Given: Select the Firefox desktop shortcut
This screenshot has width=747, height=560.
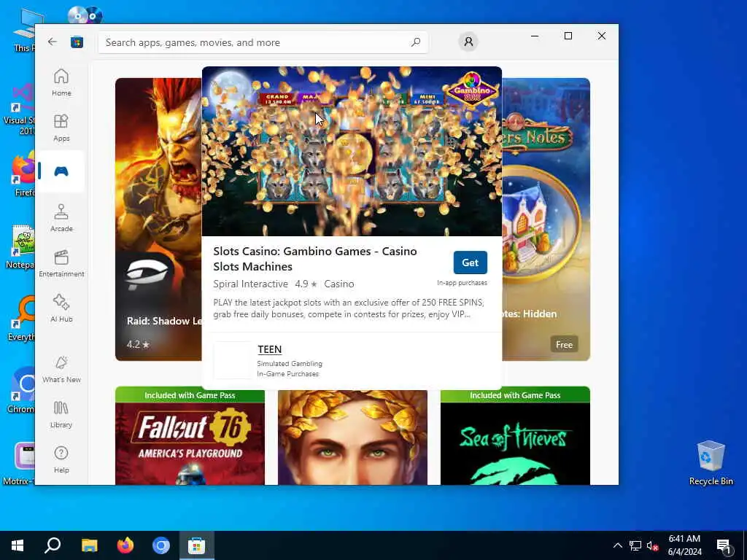Looking at the screenshot, I should pos(23,174).
